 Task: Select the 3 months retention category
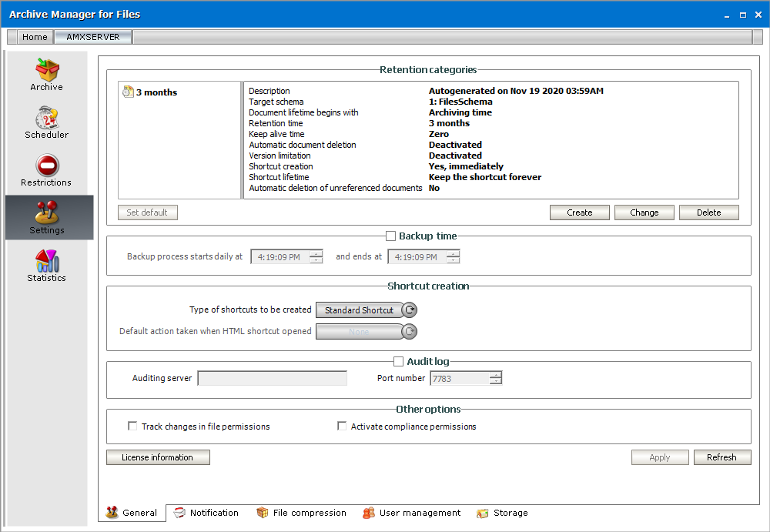pos(156,92)
